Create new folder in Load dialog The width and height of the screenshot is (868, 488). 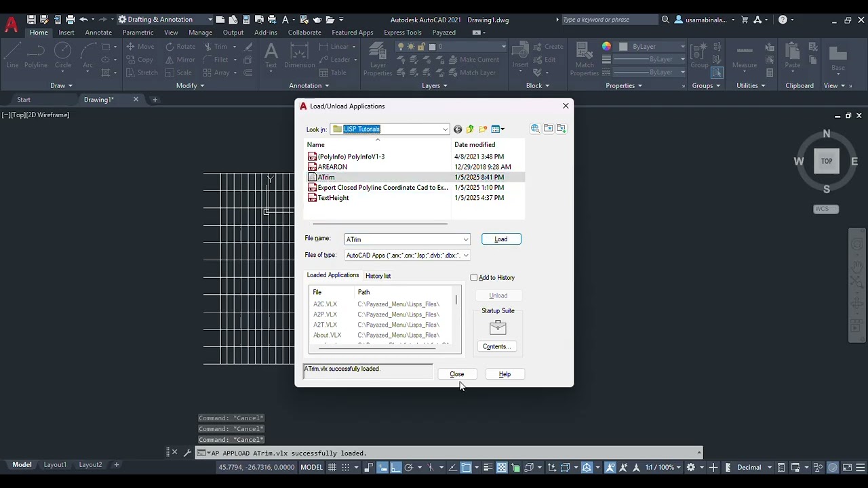click(x=483, y=129)
